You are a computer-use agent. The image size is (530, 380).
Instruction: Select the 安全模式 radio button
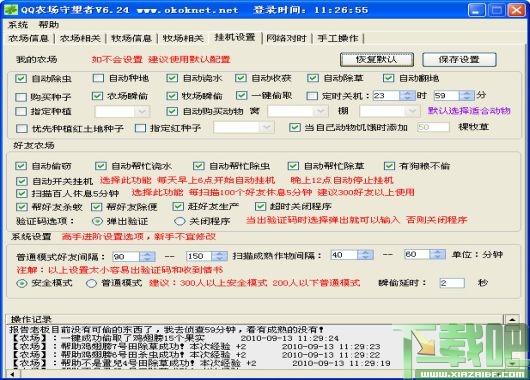[x=22, y=283]
